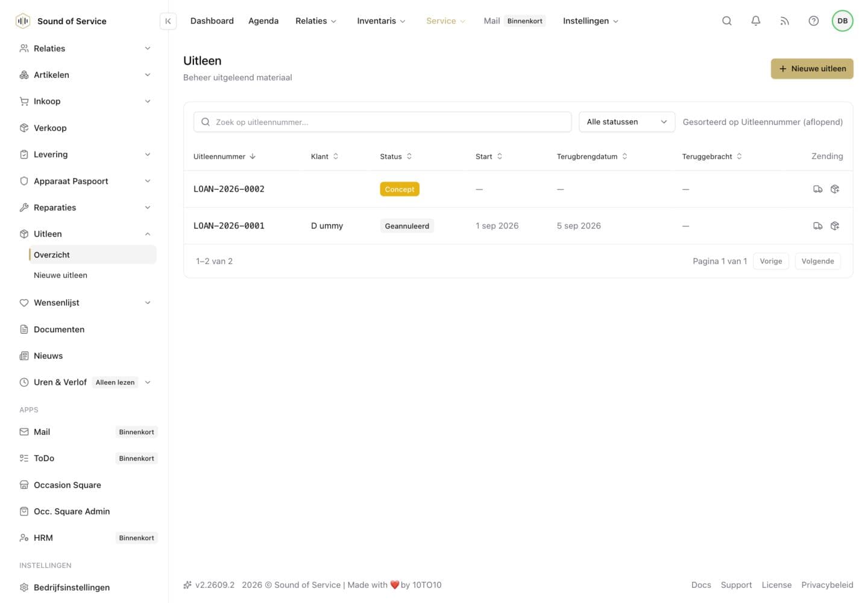Go to Agenda in top navigation

click(x=263, y=21)
